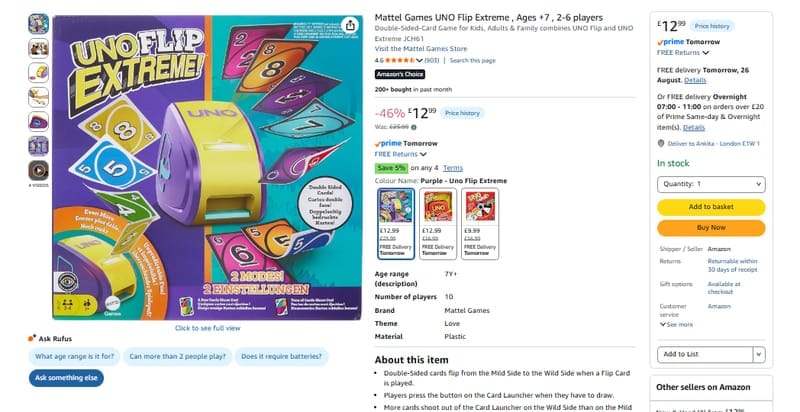This screenshot has height=412, width=800.
Task: Choose the red UNO £12.99 variant
Action: [x=438, y=224]
